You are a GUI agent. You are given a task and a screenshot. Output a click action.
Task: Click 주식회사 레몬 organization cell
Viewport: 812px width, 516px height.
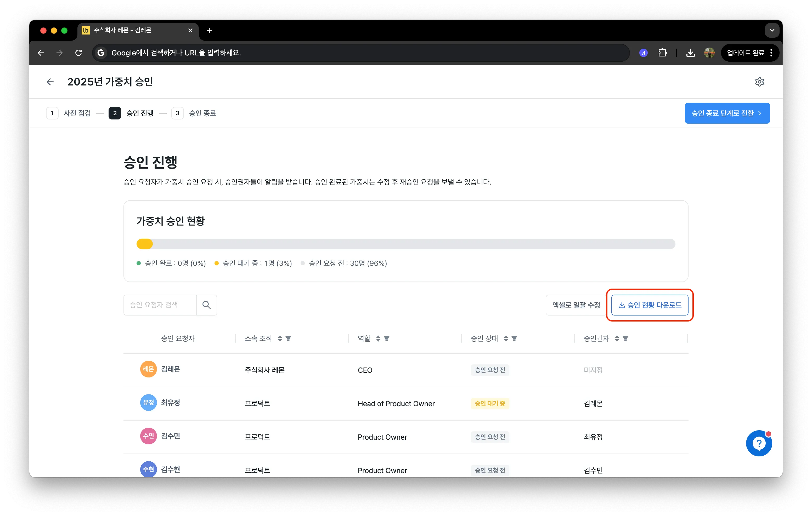click(x=265, y=370)
